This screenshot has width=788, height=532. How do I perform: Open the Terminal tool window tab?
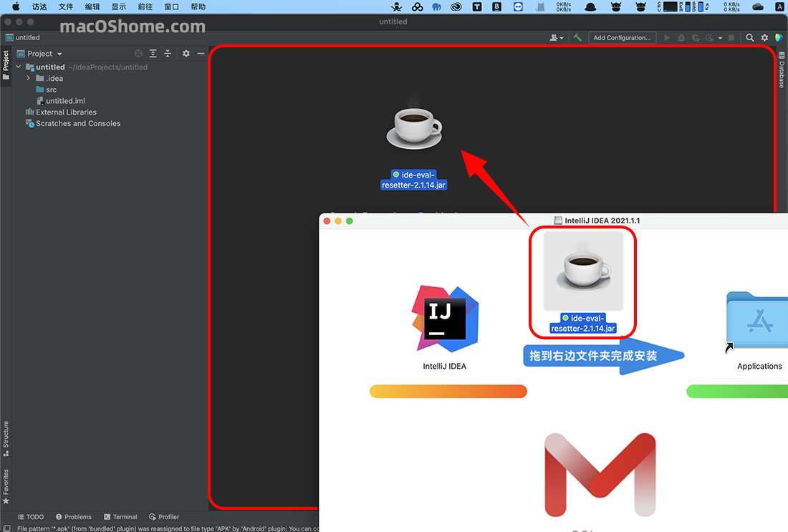[x=120, y=517]
